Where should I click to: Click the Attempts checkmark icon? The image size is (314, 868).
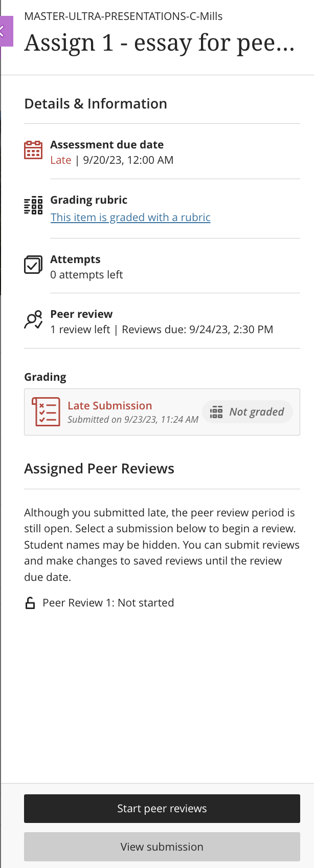pyautogui.click(x=33, y=265)
